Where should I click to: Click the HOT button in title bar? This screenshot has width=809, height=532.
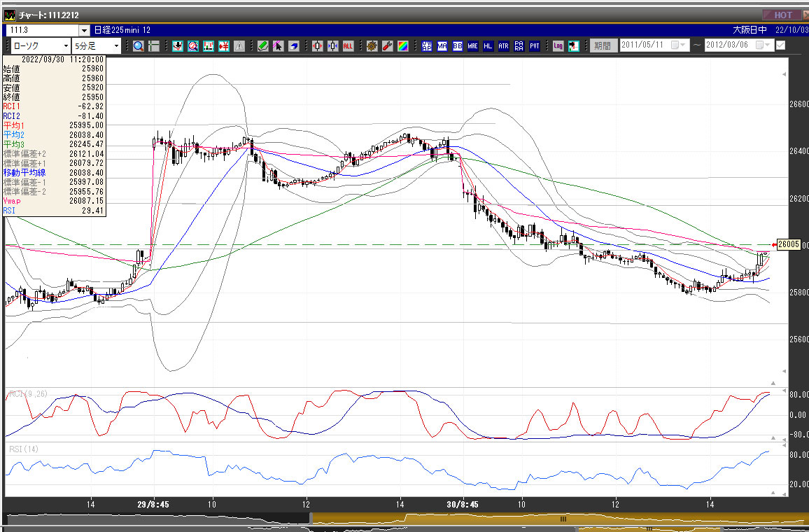tap(782, 15)
